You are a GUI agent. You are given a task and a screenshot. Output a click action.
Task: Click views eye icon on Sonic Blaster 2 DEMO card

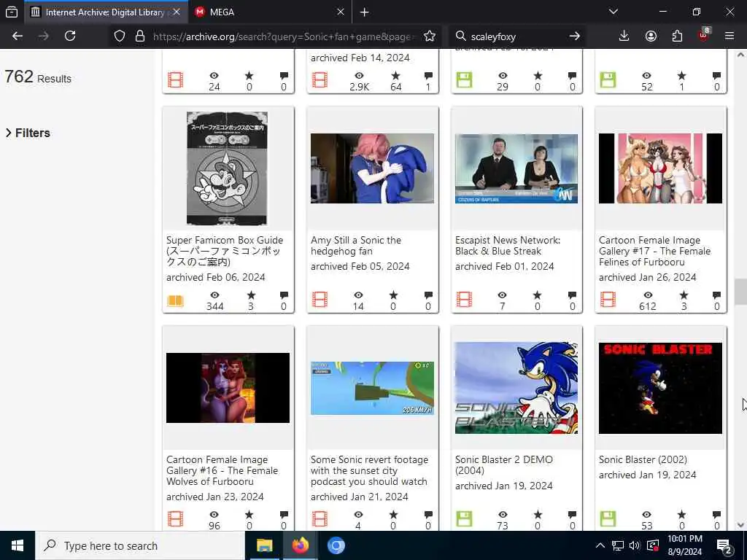click(x=503, y=514)
